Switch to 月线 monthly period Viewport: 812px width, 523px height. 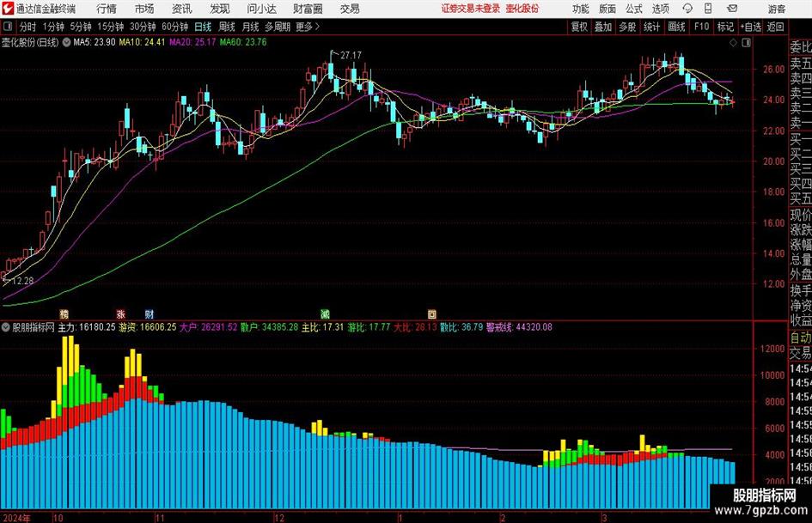click(x=251, y=27)
